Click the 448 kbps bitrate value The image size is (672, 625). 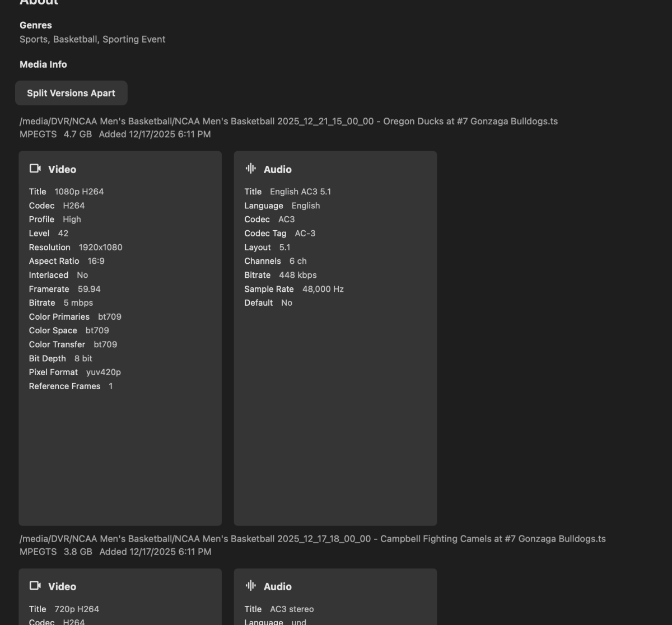coord(298,274)
